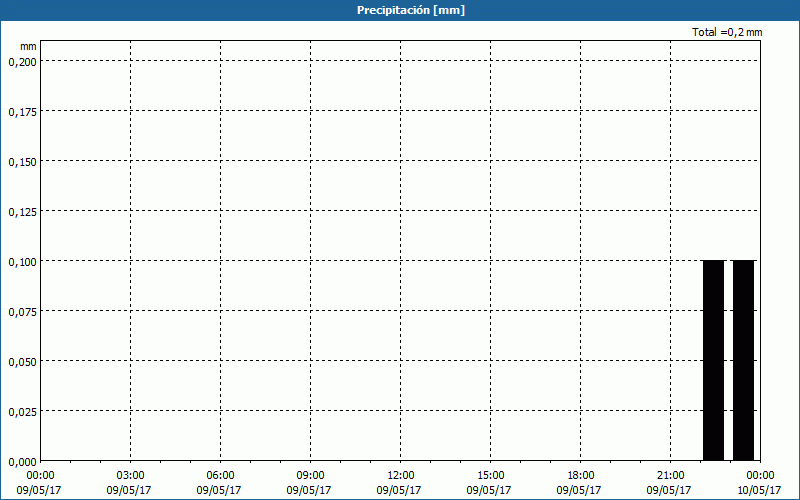Select the 0,125 y-axis value

(x=22, y=212)
